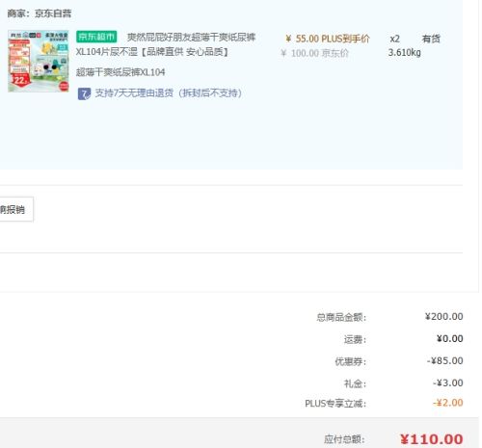Click the 优惠券 discount amount -¥85.00

444,360
